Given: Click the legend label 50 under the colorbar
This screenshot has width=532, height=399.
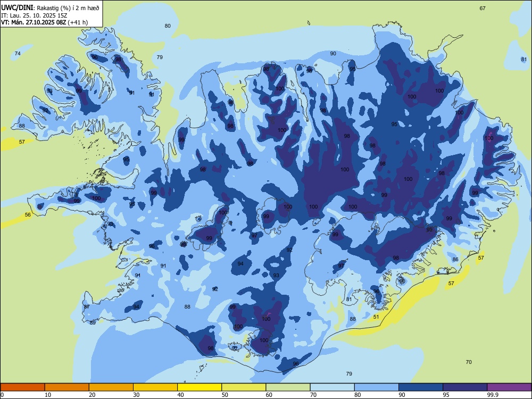Looking at the screenshot, I should pyautogui.click(x=225, y=395).
